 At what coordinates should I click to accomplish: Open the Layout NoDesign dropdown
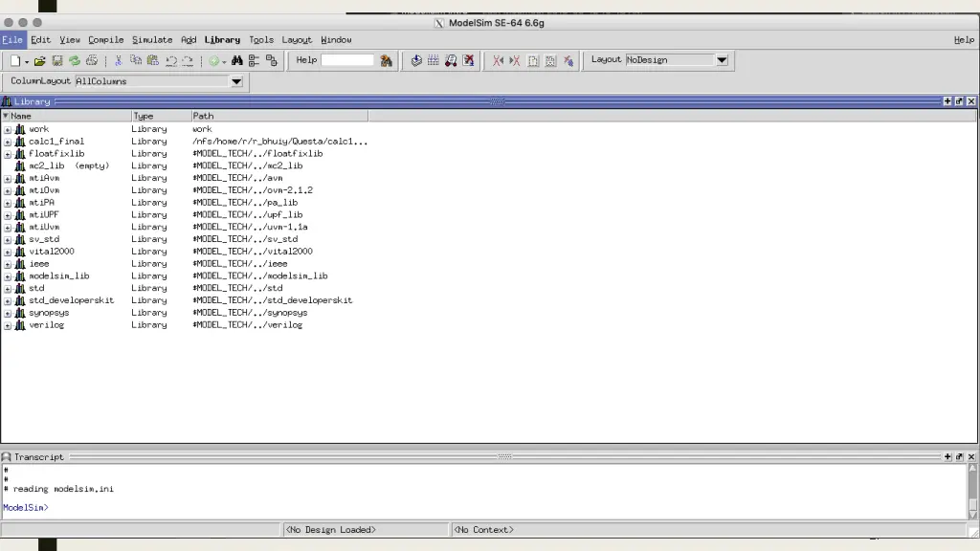(722, 60)
